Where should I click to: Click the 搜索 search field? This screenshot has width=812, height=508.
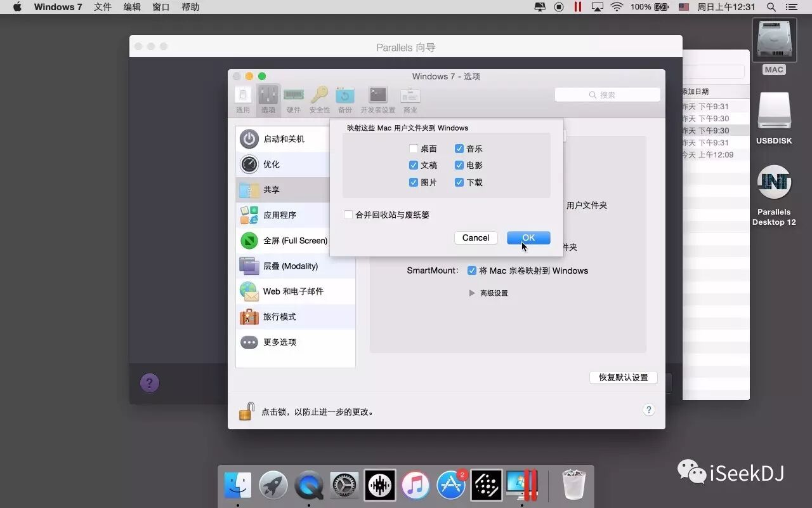pyautogui.click(x=607, y=95)
